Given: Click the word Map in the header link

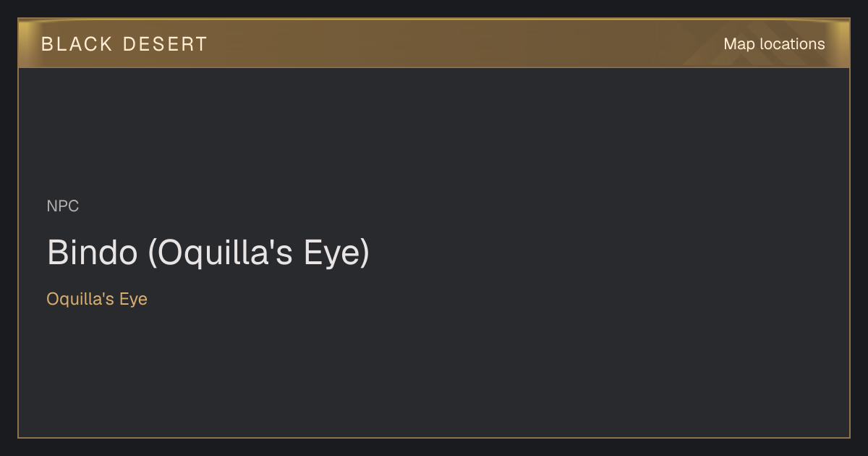Looking at the screenshot, I should (739, 44).
